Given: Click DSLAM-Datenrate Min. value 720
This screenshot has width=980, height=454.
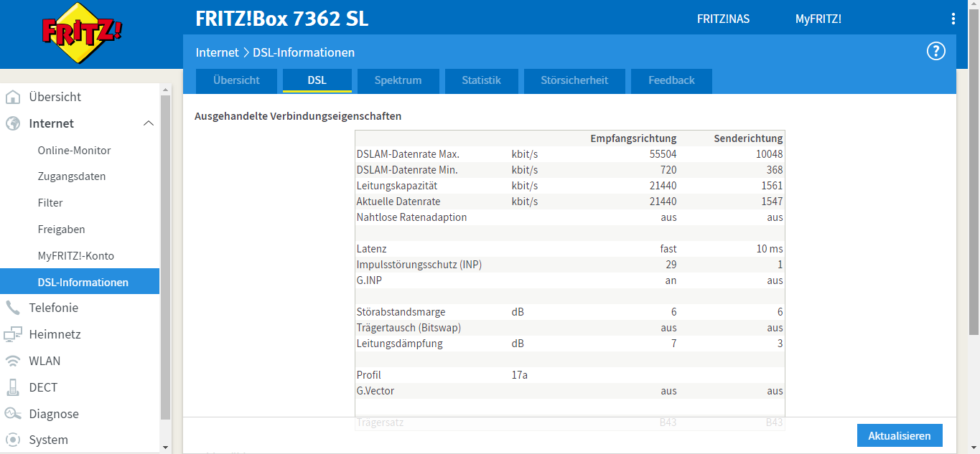Looking at the screenshot, I should pyautogui.click(x=668, y=170).
